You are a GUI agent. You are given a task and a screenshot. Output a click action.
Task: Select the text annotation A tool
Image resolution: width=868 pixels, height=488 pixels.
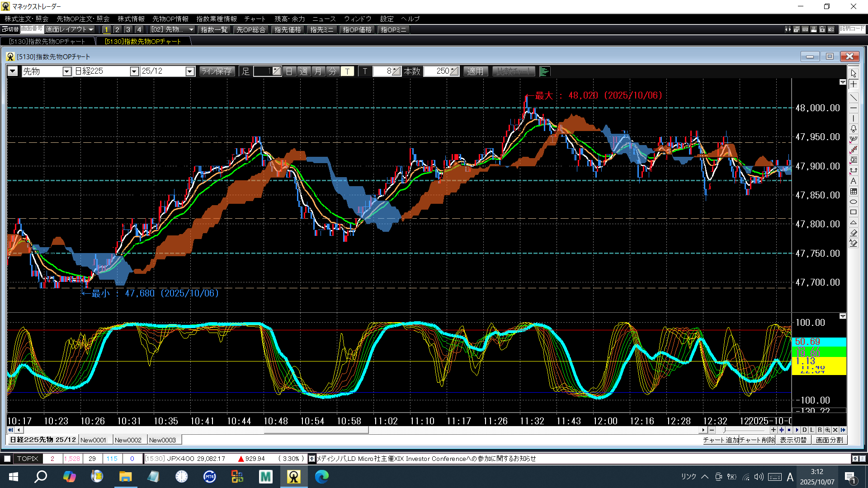pos(853,181)
